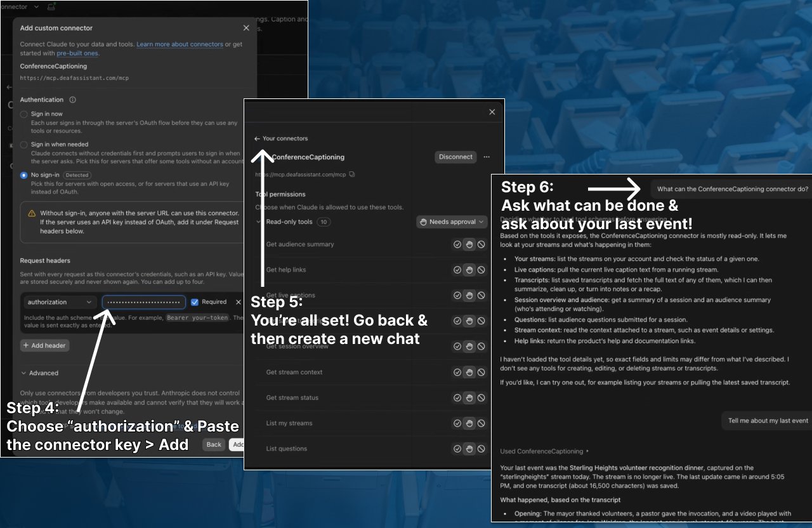Open the authorization header name dropdown
The image size is (812, 528).
60,302
